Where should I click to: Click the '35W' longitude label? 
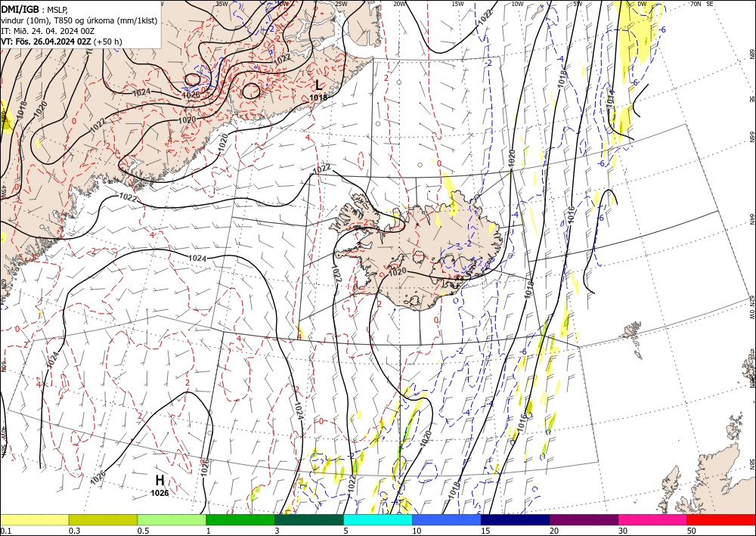222,4
